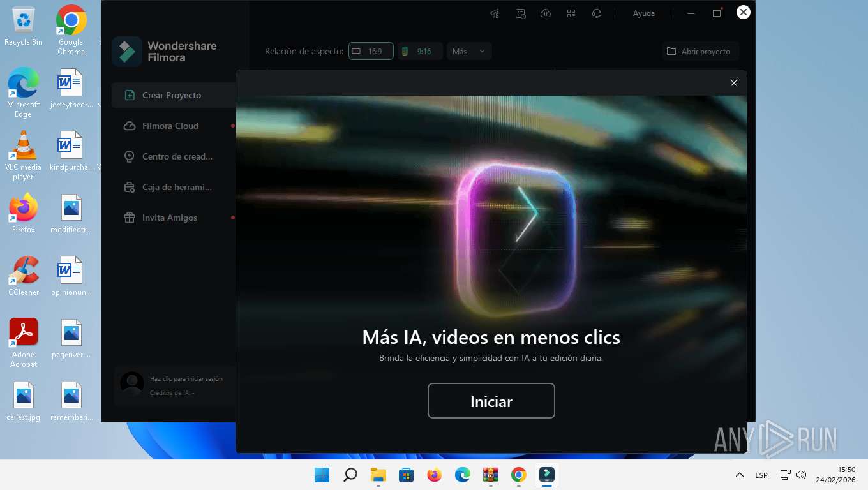The image size is (868, 490).
Task: Click the network tray icon
Action: pos(786,475)
